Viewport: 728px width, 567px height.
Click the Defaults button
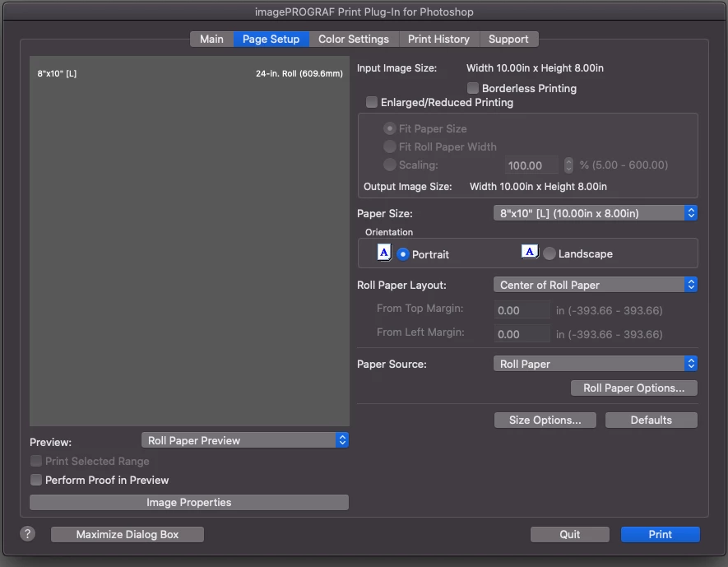[x=651, y=420]
